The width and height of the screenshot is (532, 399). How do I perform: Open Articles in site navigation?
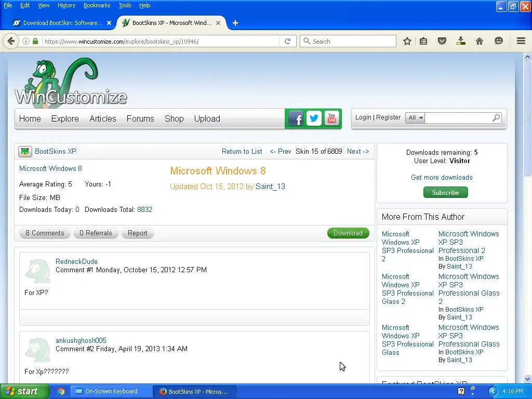click(103, 119)
